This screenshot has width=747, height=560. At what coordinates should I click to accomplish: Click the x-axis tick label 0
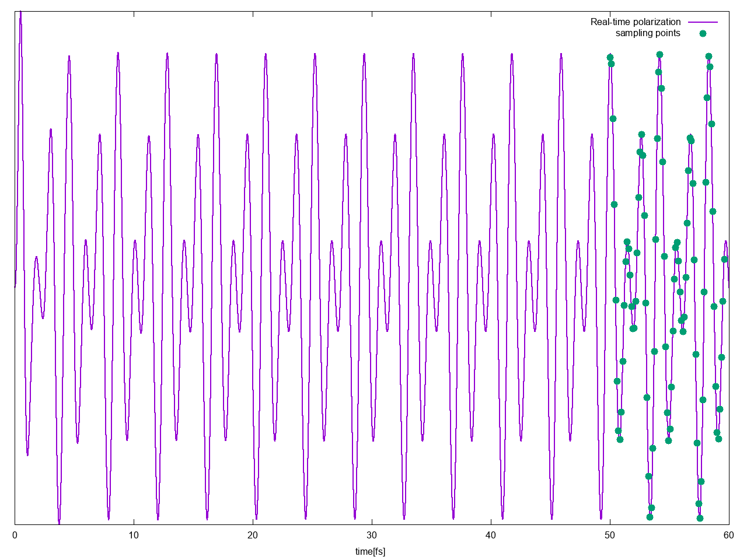(15, 535)
